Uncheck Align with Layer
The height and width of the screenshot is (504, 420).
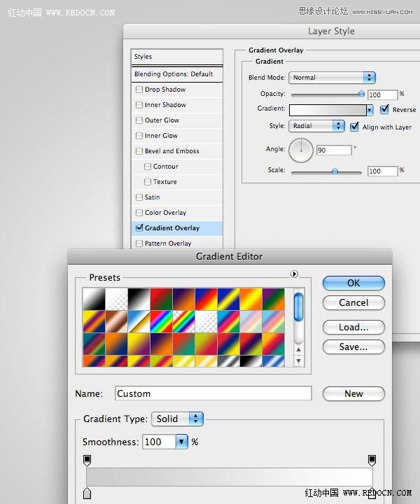pyautogui.click(x=355, y=127)
